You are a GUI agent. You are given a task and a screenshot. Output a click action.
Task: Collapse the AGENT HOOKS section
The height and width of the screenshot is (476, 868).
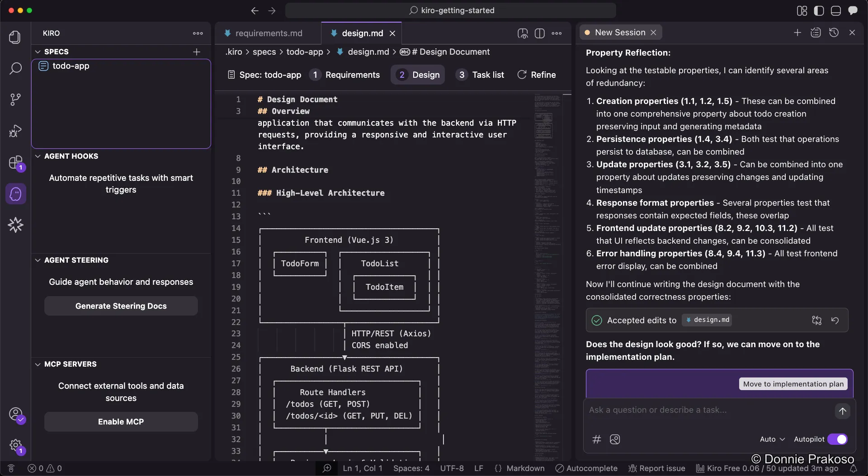[x=38, y=156]
